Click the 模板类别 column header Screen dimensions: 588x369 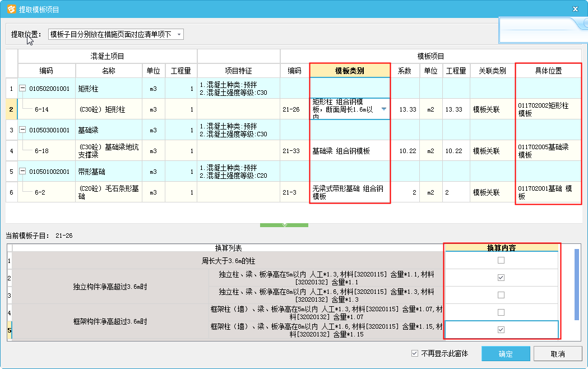tap(350, 71)
